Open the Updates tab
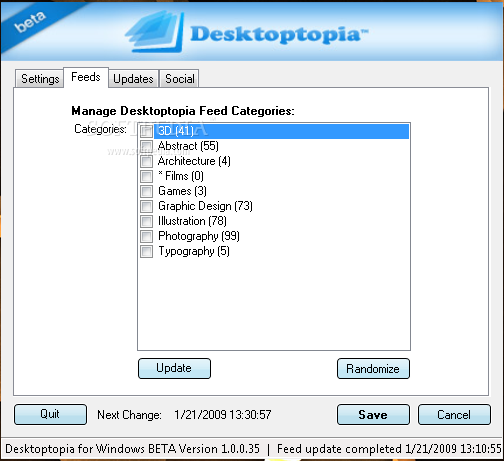The image size is (504, 461). [x=133, y=79]
